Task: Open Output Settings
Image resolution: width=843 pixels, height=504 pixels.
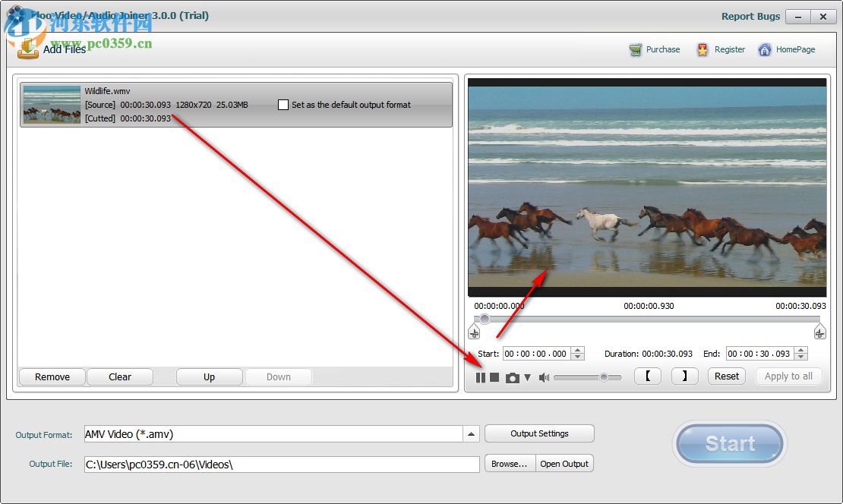Action: tap(539, 433)
